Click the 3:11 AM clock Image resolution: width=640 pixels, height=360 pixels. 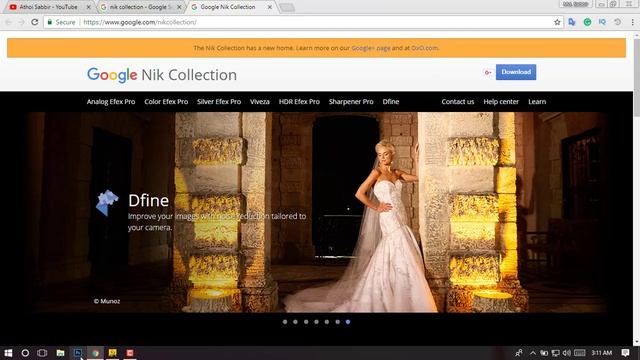point(602,353)
